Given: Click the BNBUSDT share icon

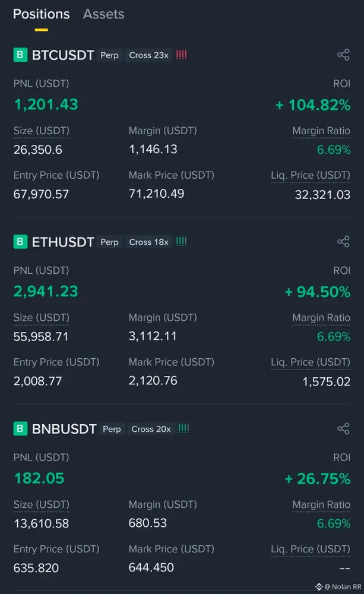Looking at the screenshot, I should click(343, 429).
